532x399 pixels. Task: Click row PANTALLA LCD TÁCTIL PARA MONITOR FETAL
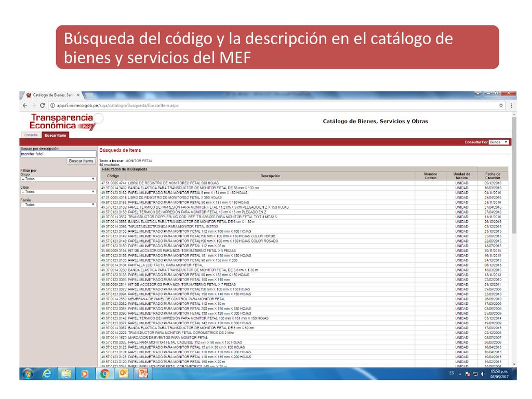coord(304,265)
